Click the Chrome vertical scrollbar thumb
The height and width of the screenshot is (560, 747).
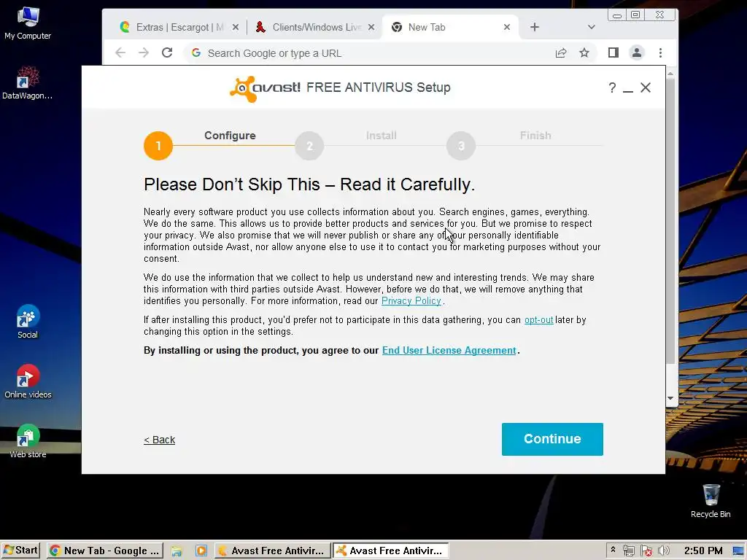[670, 222]
